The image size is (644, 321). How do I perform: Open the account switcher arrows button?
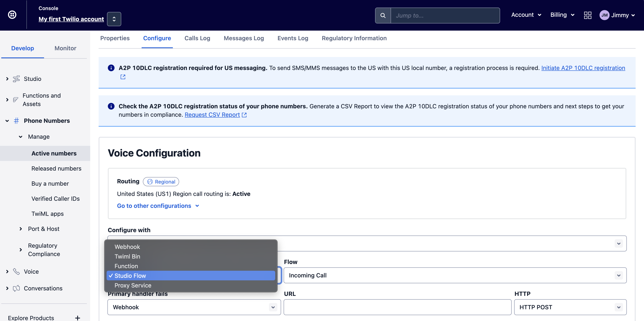point(114,19)
